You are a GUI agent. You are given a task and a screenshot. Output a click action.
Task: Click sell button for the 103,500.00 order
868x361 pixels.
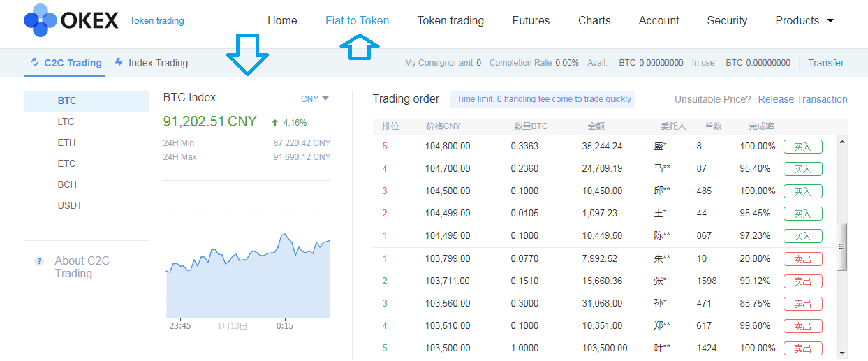[802, 348]
